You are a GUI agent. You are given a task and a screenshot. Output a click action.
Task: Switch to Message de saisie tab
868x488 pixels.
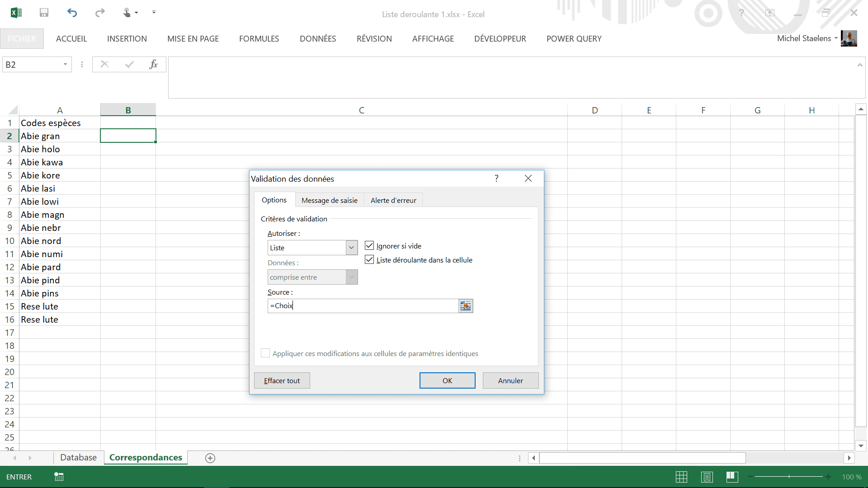coord(329,200)
